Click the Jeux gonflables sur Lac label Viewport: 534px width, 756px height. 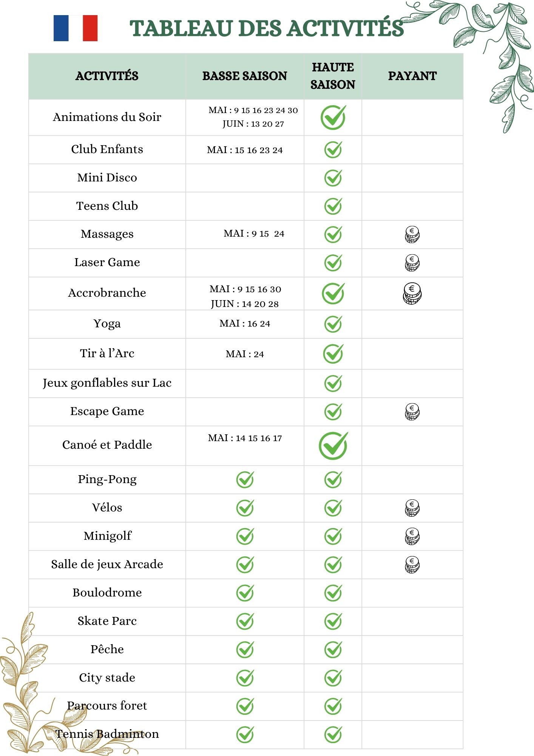coord(107,383)
